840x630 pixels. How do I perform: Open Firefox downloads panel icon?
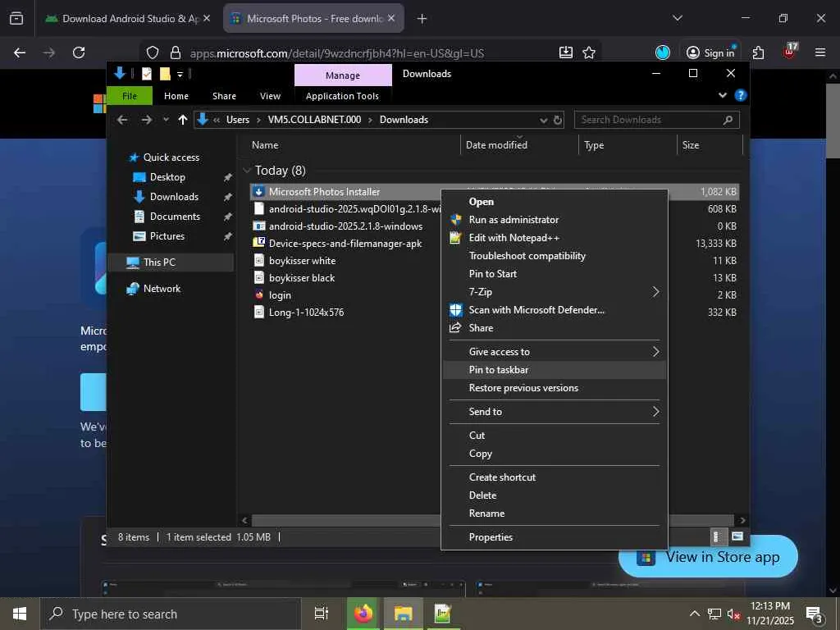coord(566,52)
